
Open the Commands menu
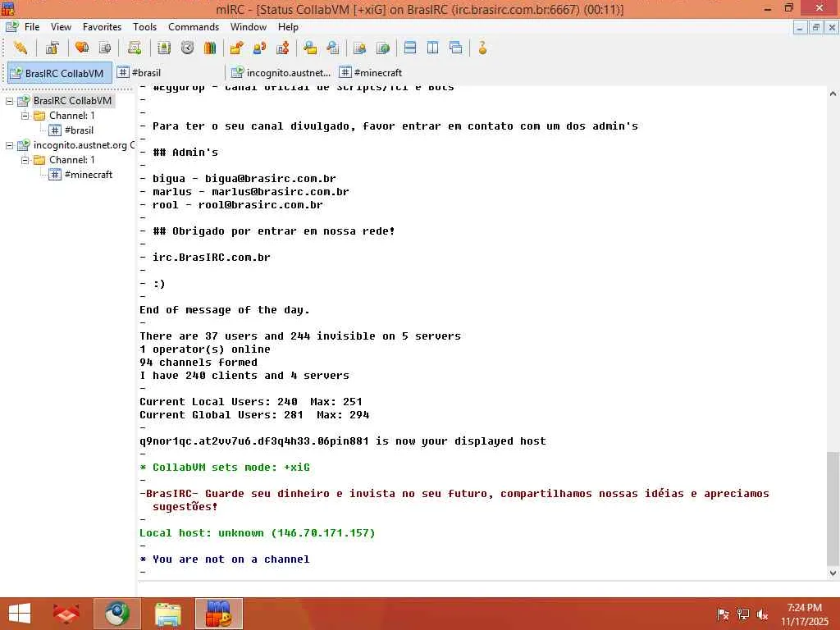(x=194, y=27)
